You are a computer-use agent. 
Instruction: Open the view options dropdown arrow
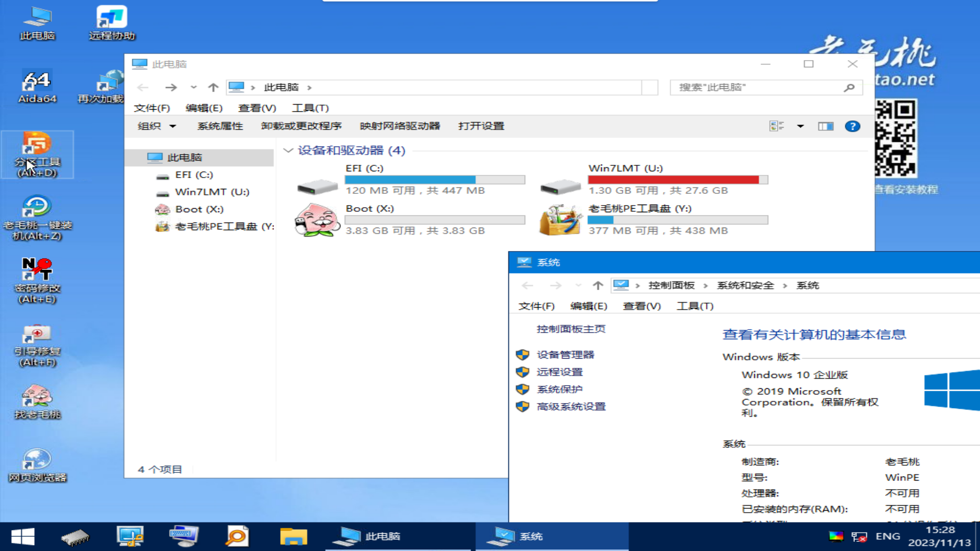click(x=800, y=126)
